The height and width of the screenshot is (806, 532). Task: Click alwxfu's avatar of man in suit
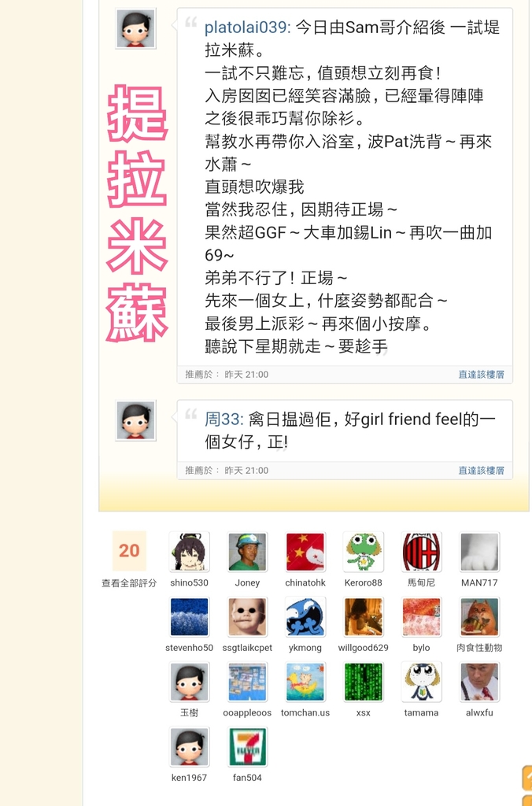[x=479, y=682]
